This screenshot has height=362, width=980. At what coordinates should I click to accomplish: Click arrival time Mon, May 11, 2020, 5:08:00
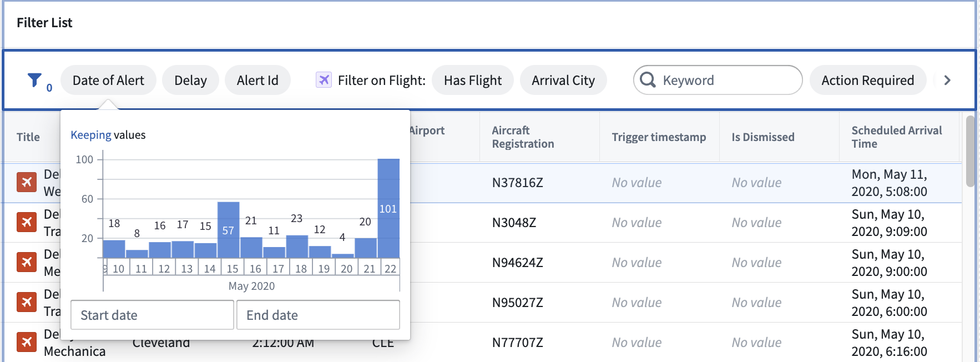click(890, 183)
